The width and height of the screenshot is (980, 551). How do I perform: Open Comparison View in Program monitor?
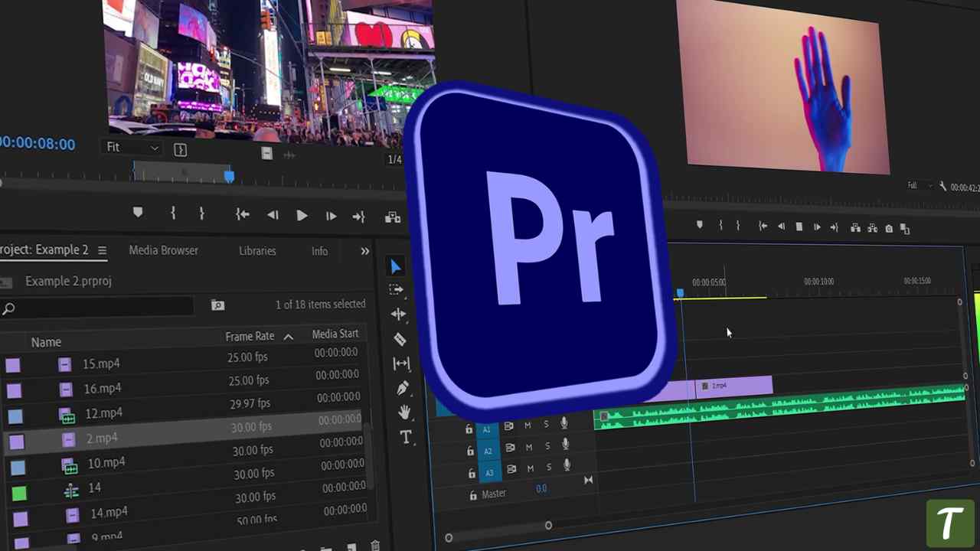(x=905, y=229)
